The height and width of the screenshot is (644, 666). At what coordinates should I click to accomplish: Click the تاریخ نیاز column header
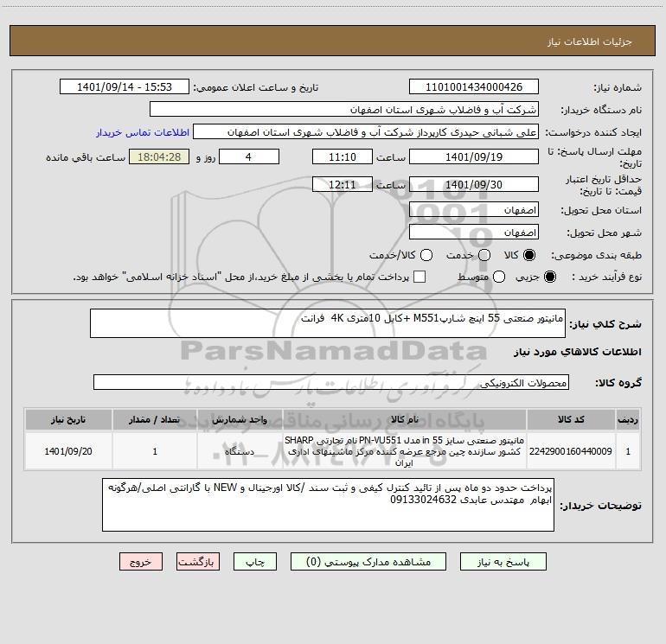coord(68,419)
